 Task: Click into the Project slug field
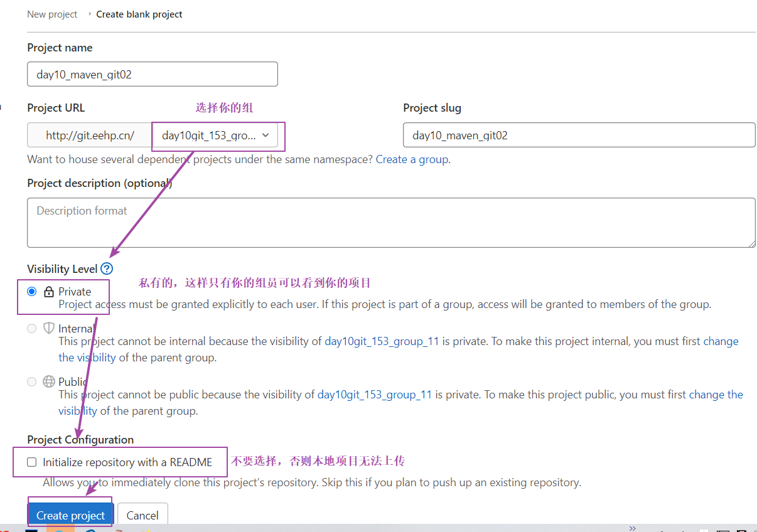[579, 136]
